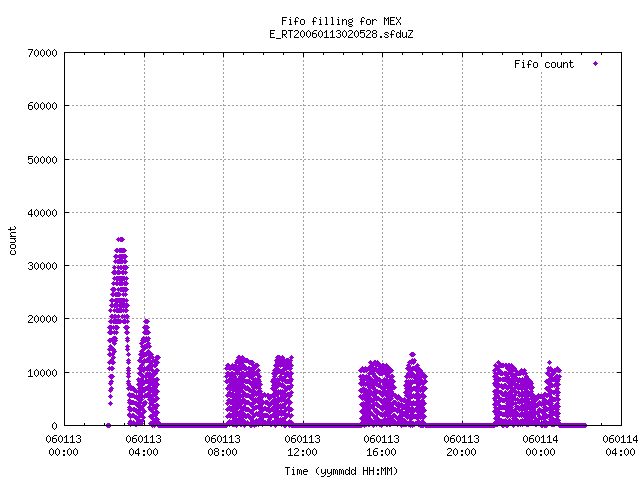
Task: Click the 'Fifo count' legend label
Action: click(x=544, y=64)
